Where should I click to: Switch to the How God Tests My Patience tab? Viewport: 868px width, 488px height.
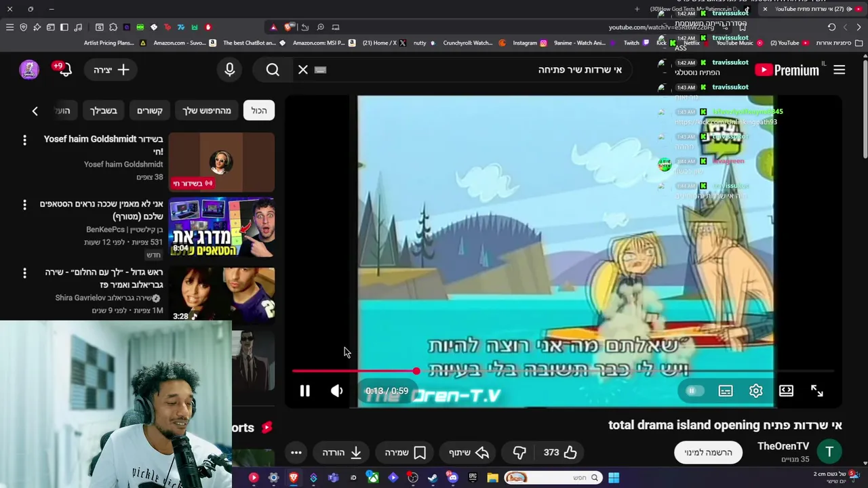[x=698, y=9]
